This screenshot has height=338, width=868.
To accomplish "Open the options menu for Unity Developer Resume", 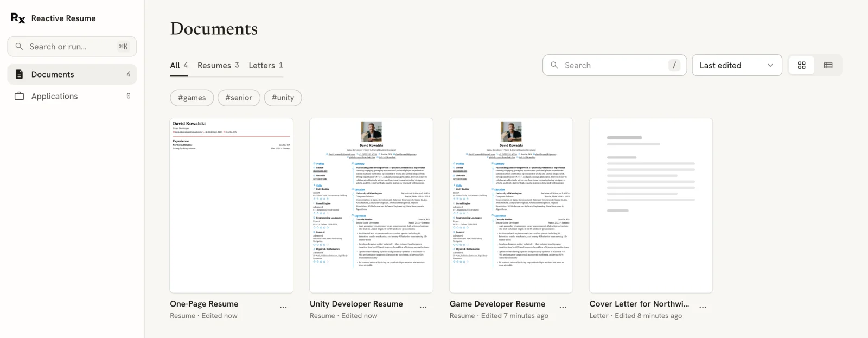I will pyautogui.click(x=423, y=307).
